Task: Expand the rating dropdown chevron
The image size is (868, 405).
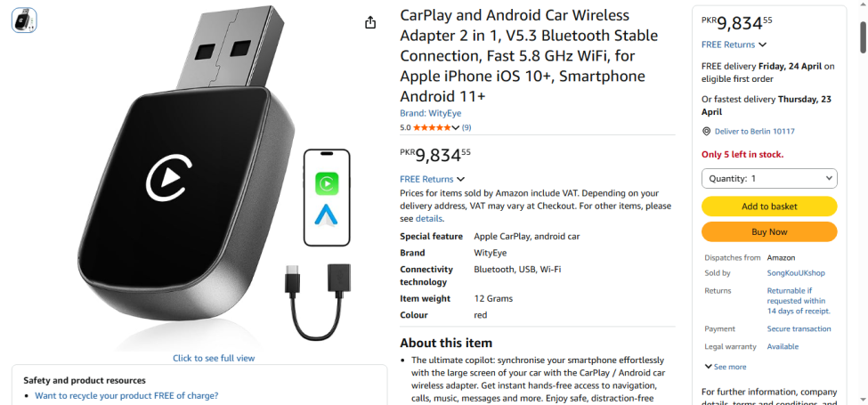Action: pyautogui.click(x=457, y=127)
